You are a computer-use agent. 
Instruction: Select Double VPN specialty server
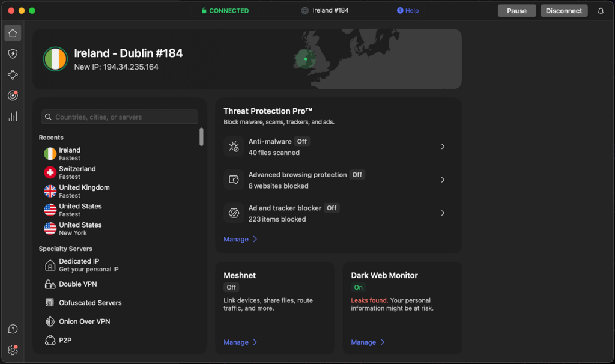120,284
